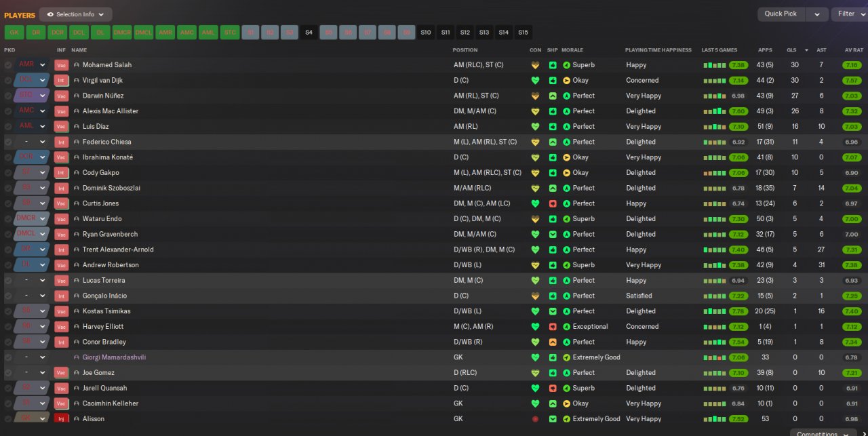Viewport: 868px width, 436px height.
Task: Select the S15 substitute slot
Action: click(523, 33)
